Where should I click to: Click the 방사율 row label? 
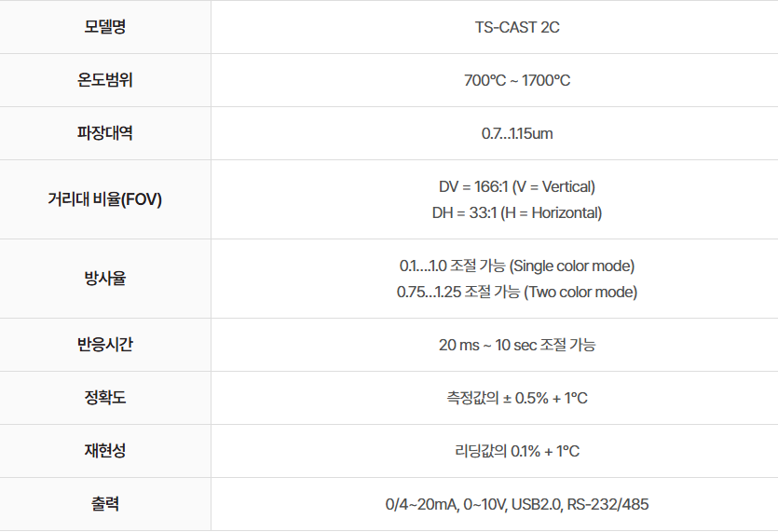[x=105, y=279]
